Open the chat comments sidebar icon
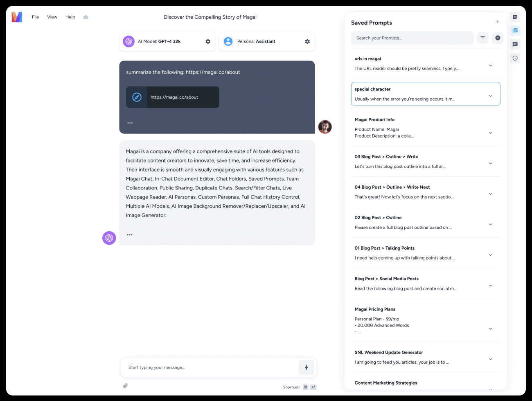Viewport: 532px width, 401px height. (515, 44)
